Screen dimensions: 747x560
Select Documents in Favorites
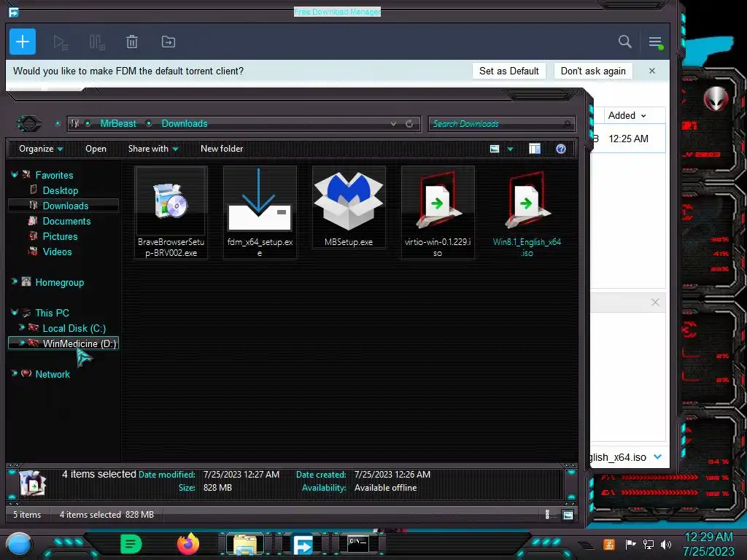(66, 221)
